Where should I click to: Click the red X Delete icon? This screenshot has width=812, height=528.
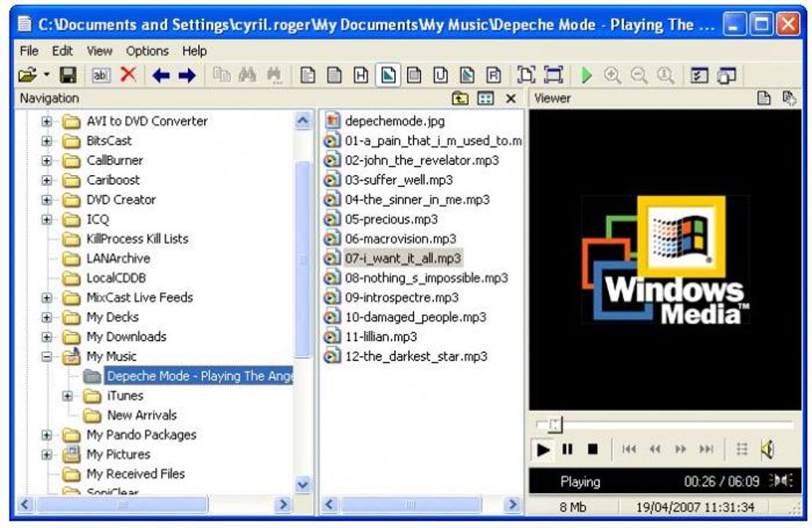[x=128, y=75]
